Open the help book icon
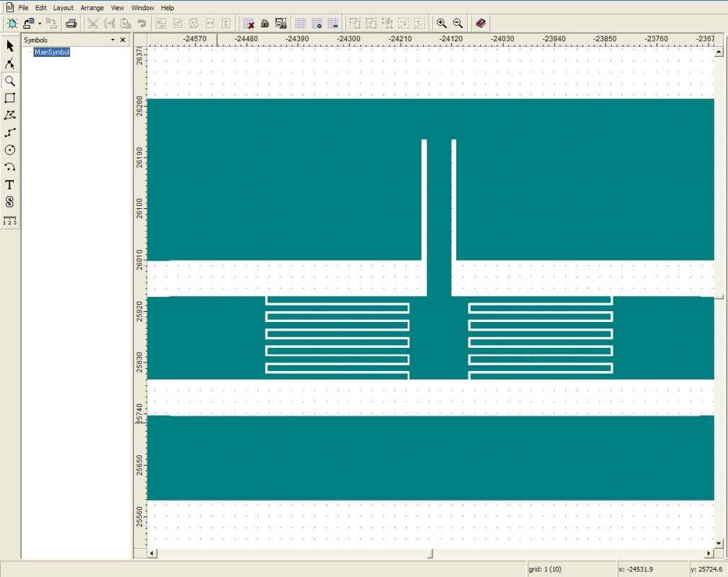Viewport: 728px width, 577px height. click(x=481, y=23)
